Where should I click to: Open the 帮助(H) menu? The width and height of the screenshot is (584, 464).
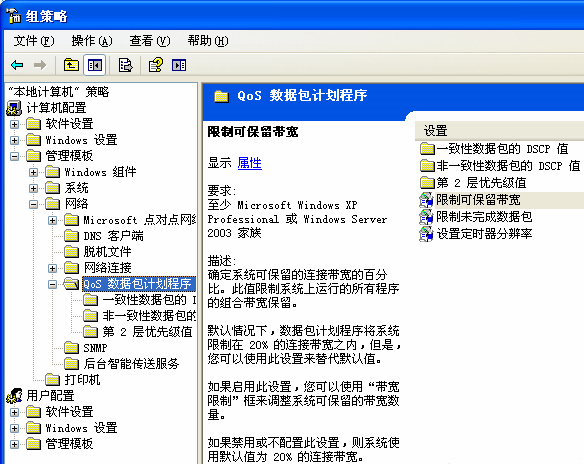pos(208,41)
